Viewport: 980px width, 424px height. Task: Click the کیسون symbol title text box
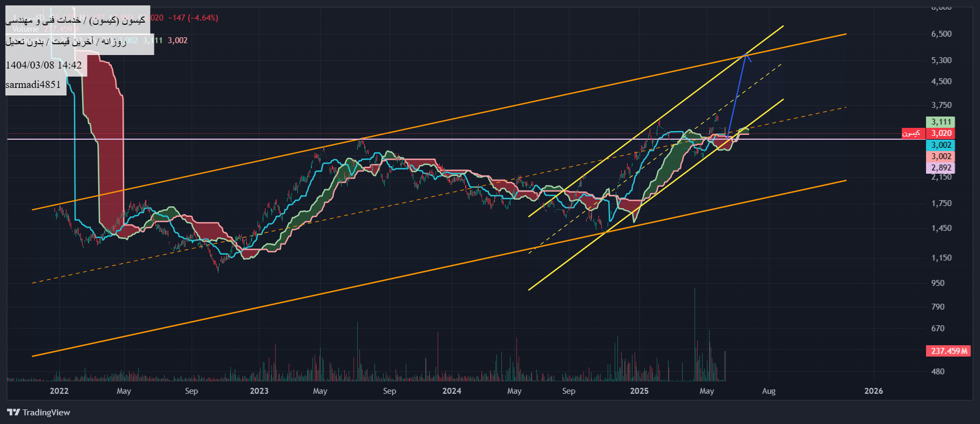click(x=78, y=20)
